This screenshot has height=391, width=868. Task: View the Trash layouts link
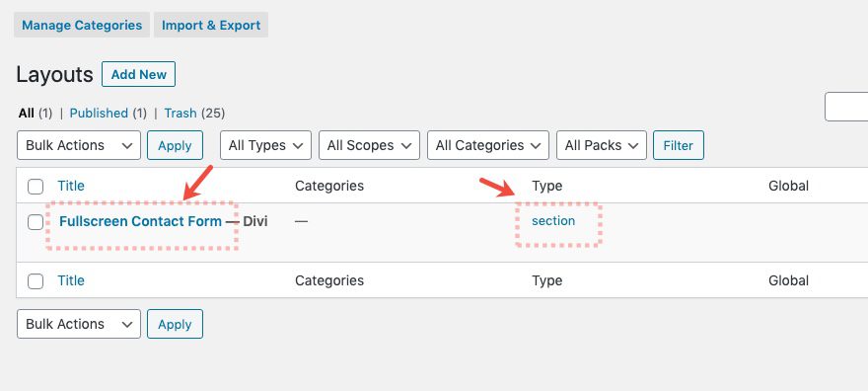pyautogui.click(x=181, y=113)
